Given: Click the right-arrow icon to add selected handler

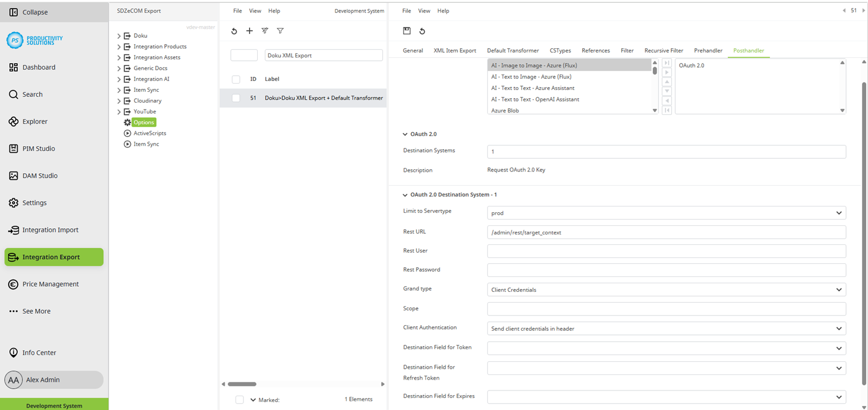Looking at the screenshot, I should pos(666,72).
